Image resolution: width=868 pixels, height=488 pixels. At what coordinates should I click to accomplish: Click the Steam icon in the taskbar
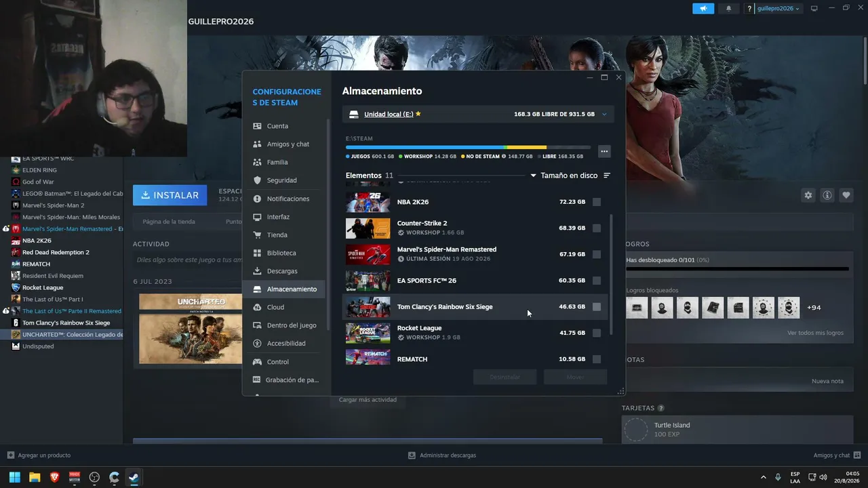pos(134,477)
